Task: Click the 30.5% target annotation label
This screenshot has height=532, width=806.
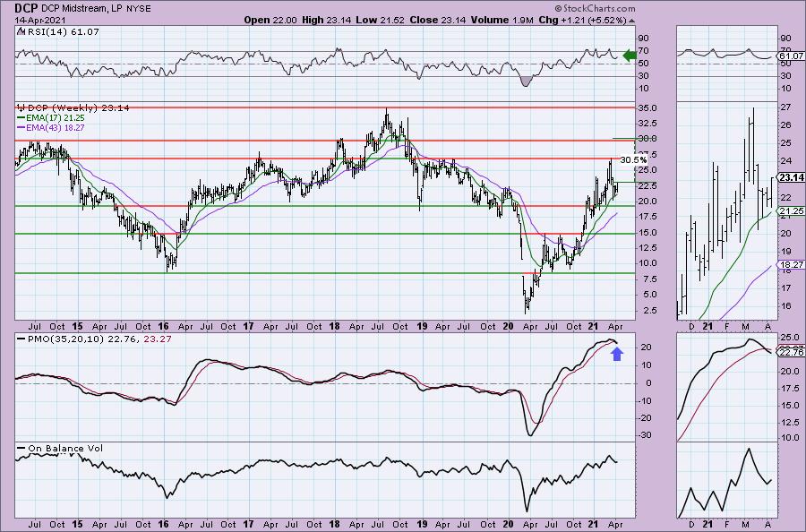Action: tap(633, 159)
